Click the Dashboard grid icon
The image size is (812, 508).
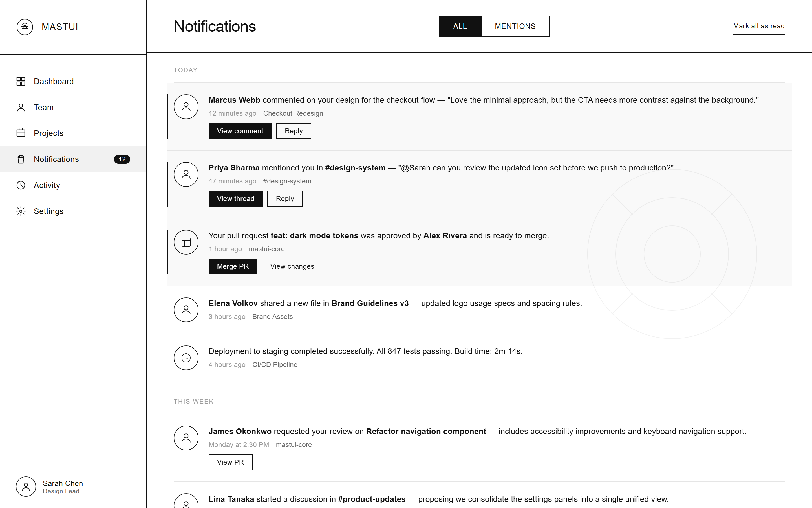click(x=21, y=81)
